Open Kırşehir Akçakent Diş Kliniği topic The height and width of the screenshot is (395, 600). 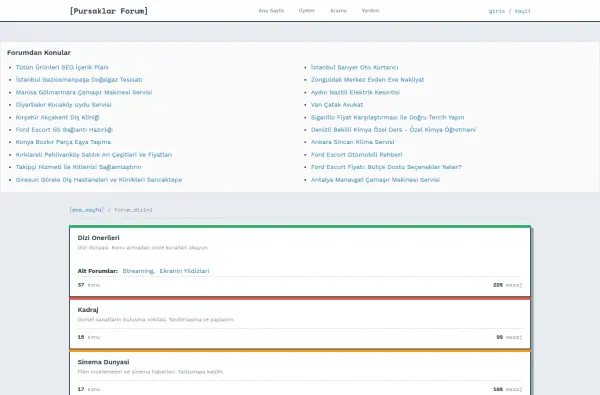click(57, 118)
